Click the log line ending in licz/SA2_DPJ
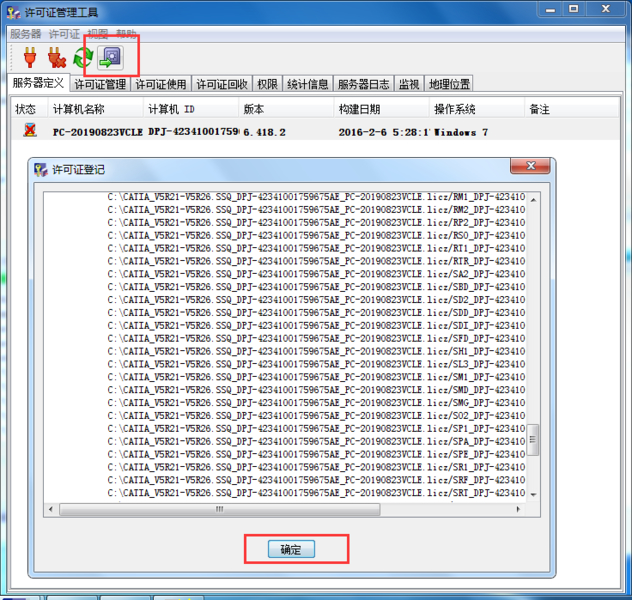Screen dimensions: 632x600 click(316, 274)
